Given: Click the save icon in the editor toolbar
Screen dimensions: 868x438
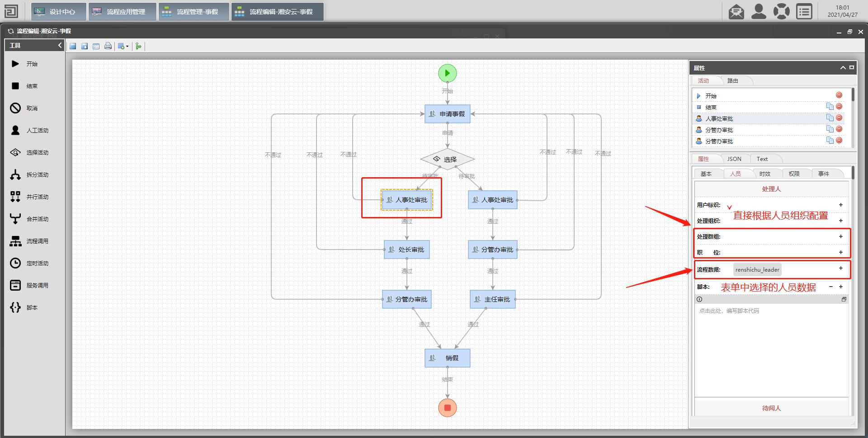Looking at the screenshot, I should coord(73,46).
